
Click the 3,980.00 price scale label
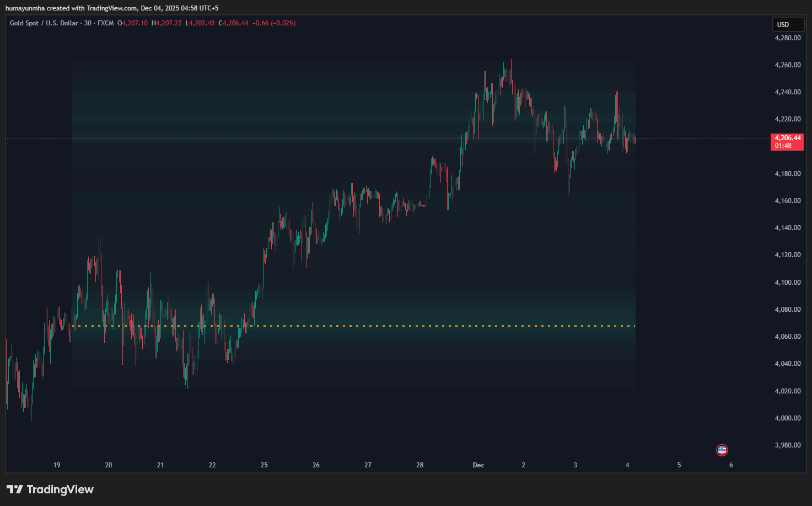tap(788, 445)
